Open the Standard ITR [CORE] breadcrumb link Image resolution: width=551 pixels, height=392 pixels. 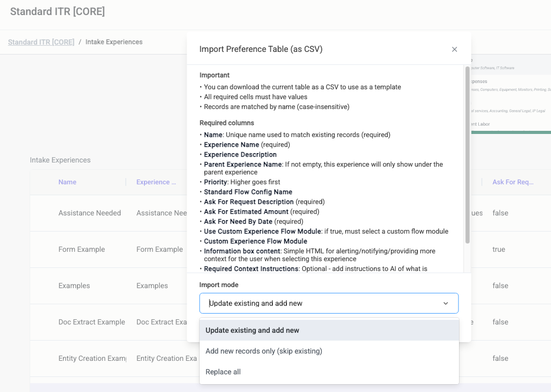41,42
